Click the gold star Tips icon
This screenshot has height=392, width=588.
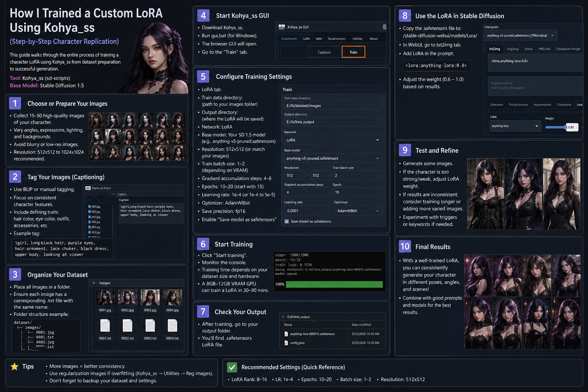15,367
